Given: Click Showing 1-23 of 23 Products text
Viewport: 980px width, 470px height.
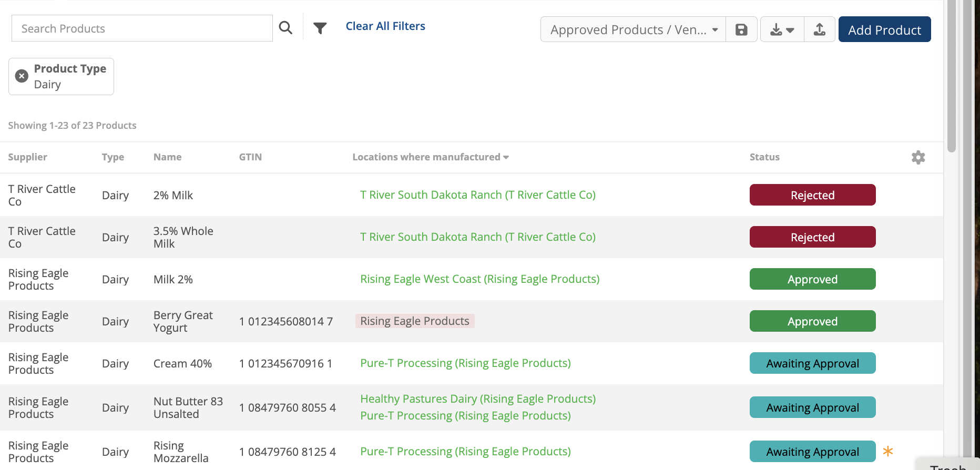Looking at the screenshot, I should pyautogui.click(x=72, y=126).
